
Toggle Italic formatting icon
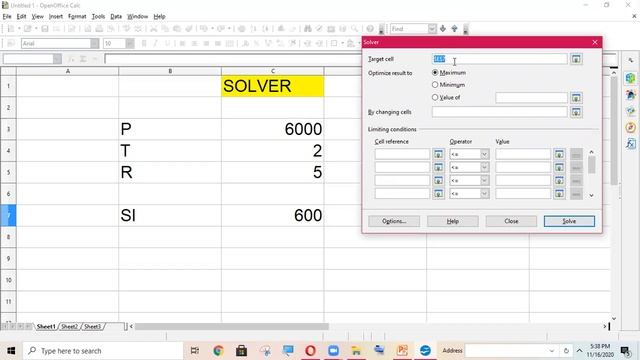click(x=155, y=43)
